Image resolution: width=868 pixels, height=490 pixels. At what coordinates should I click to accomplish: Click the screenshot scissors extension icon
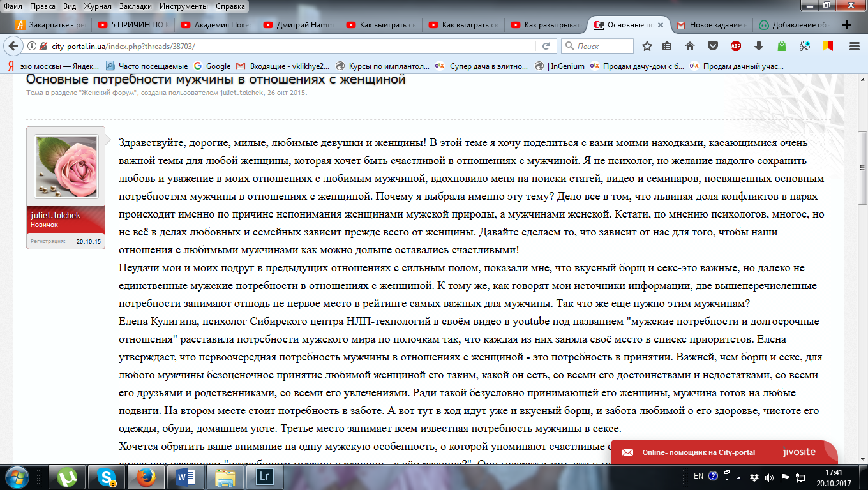tap(805, 47)
